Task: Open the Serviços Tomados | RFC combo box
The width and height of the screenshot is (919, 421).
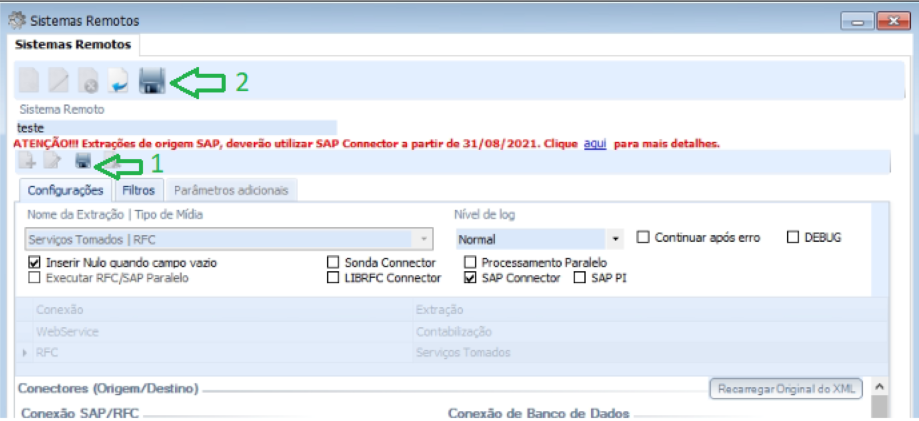Action: (x=230, y=239)
